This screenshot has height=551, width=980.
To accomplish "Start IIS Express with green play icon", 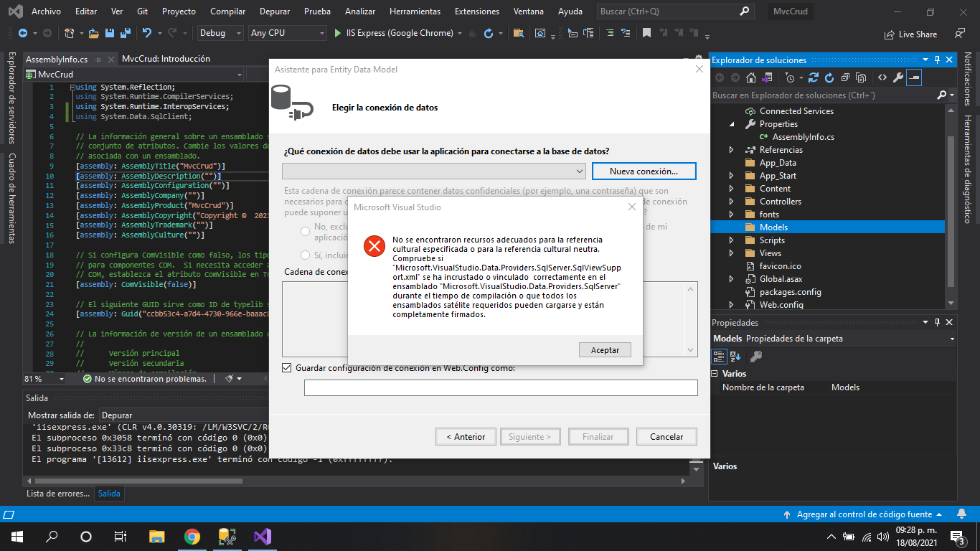I will [x=338, y=33].
